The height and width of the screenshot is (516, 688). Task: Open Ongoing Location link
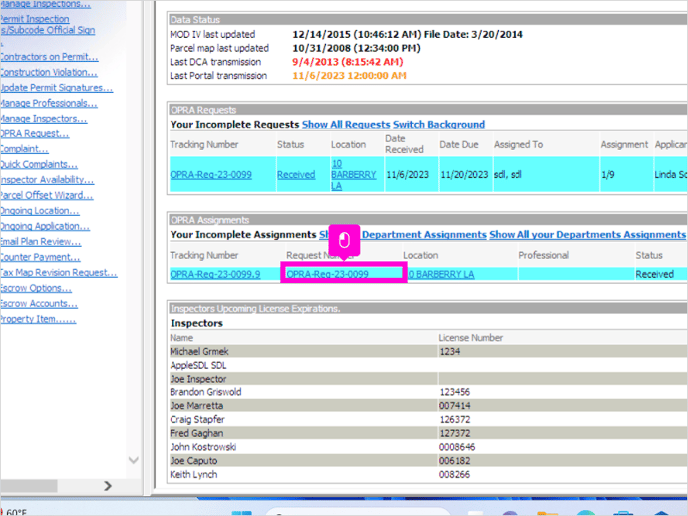pos(39,211)
